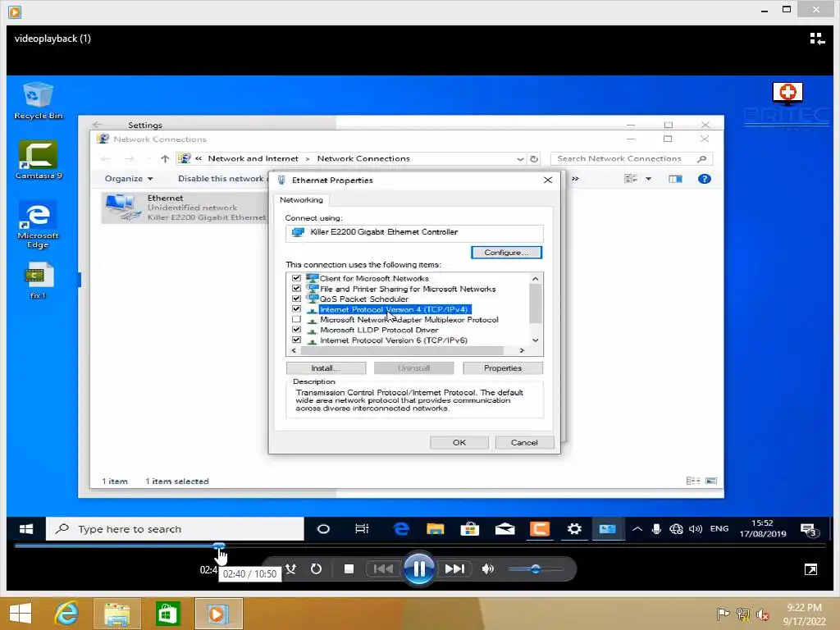Open Action Center flag in system tray
Image resolution: width=840 pixels, height=630 pixels.
[x=723, y=614]
